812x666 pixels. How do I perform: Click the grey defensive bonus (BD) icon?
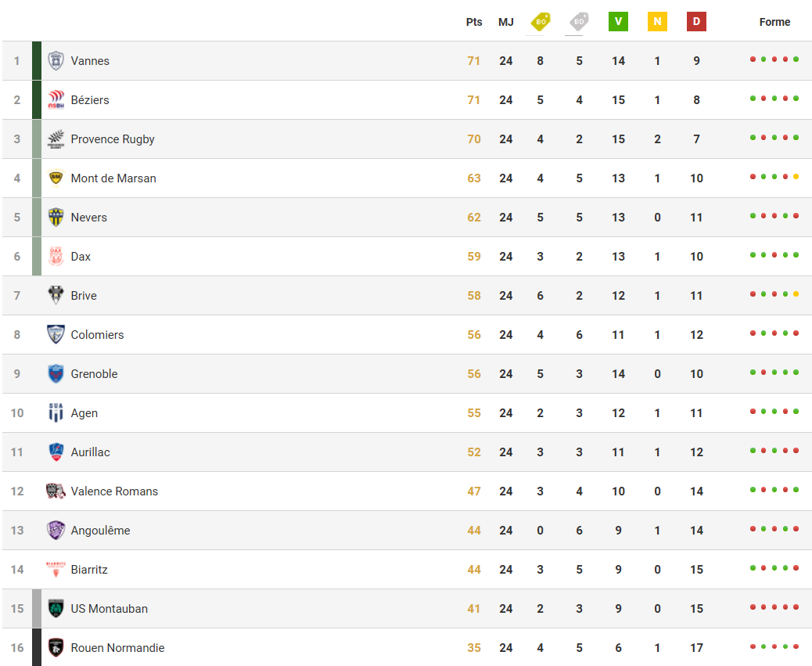(x=579, y=22)
